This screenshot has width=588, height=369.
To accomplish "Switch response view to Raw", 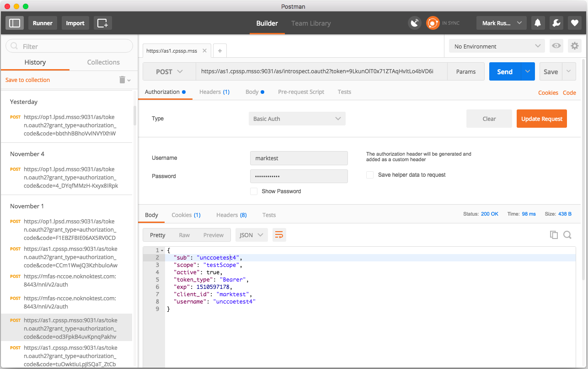I will coord(184,235).
